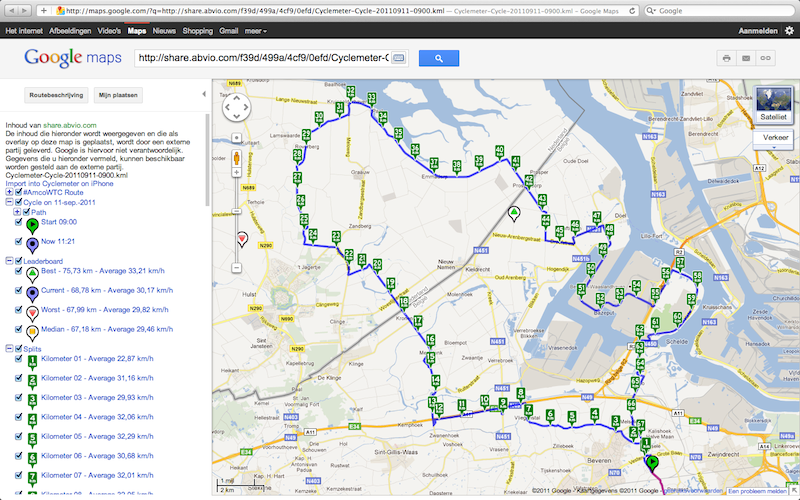Screen dimensions: 800x500
Task: Click Aanmelden sign-in link
Action: 758,31
